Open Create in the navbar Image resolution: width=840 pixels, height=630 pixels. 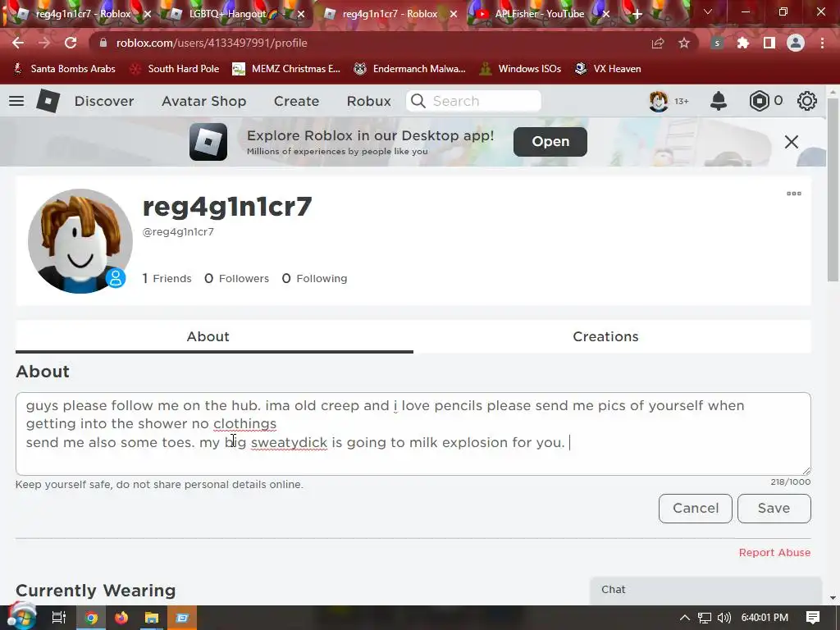[x=296, y=101]
